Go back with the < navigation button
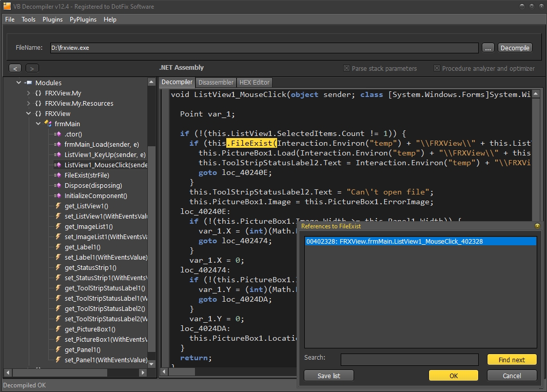The height and width of the screenshot is (392, 547). click(15, 68)
